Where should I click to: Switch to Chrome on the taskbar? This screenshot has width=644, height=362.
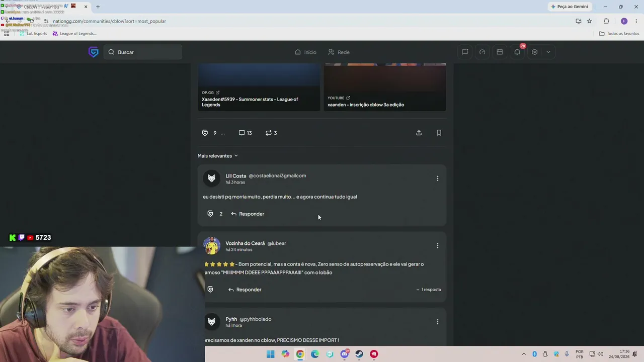[300, 354]
